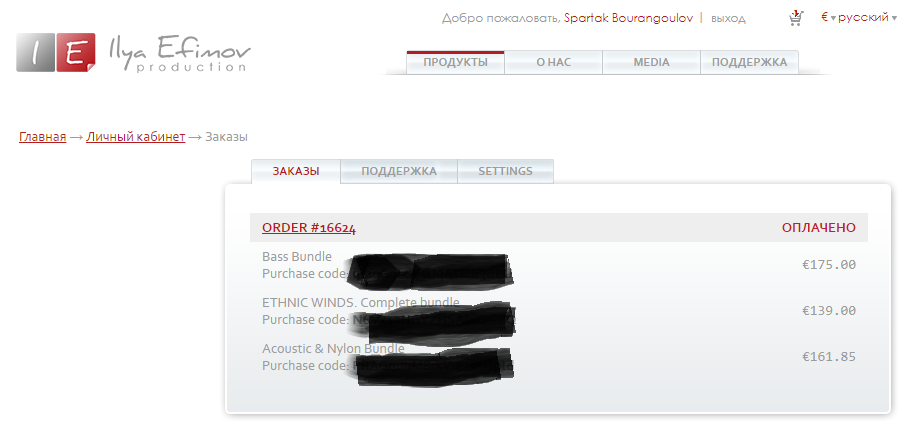Open the ПРОДУКТЫ menu

pos(455,62)
